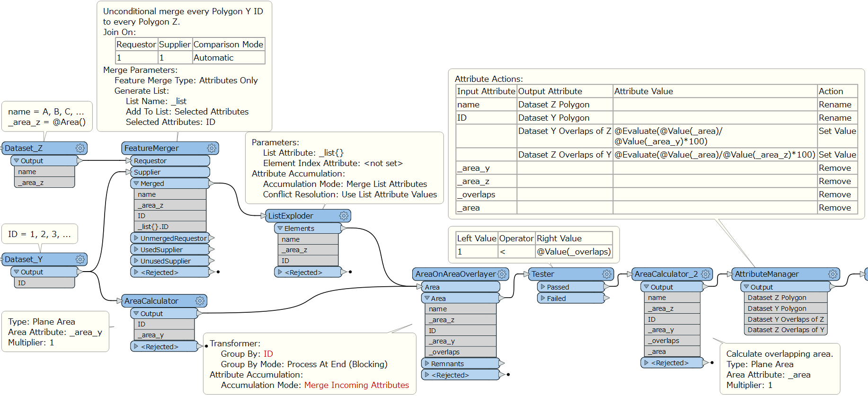Open AreaCalculator gear settings

coord(200,301)
